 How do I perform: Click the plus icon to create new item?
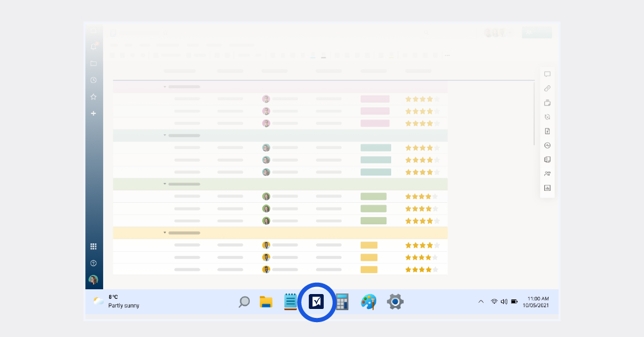point(93,113)
